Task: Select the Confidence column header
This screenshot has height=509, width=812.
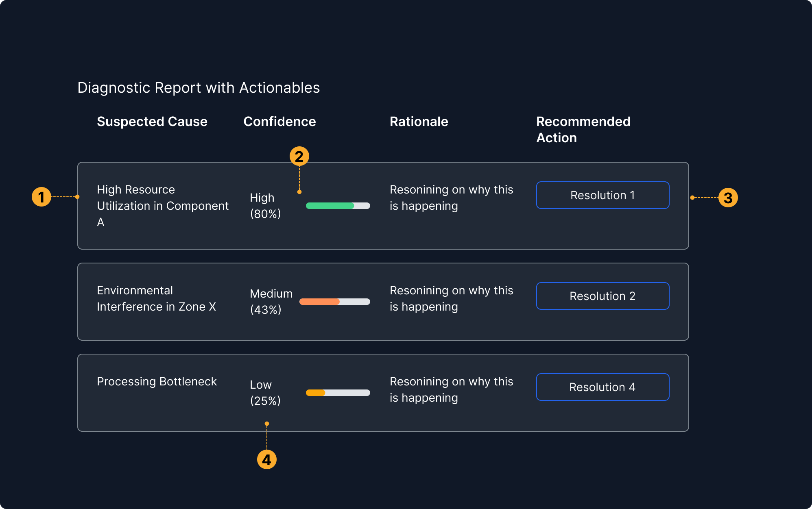Action: (279, 122)
